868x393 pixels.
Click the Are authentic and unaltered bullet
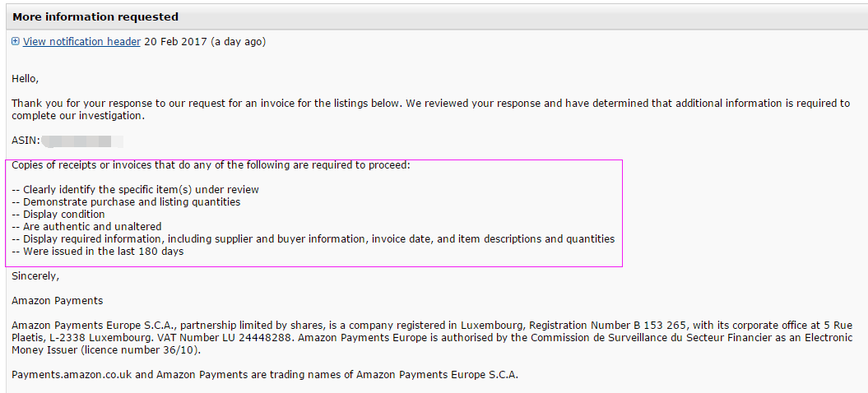86,226
